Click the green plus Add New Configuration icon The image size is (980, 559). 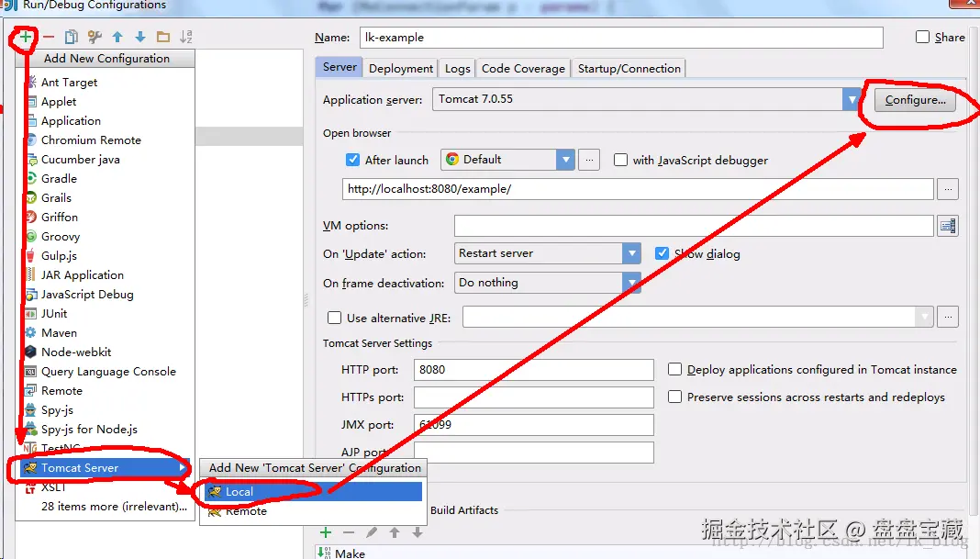click(x=25, y=37)
